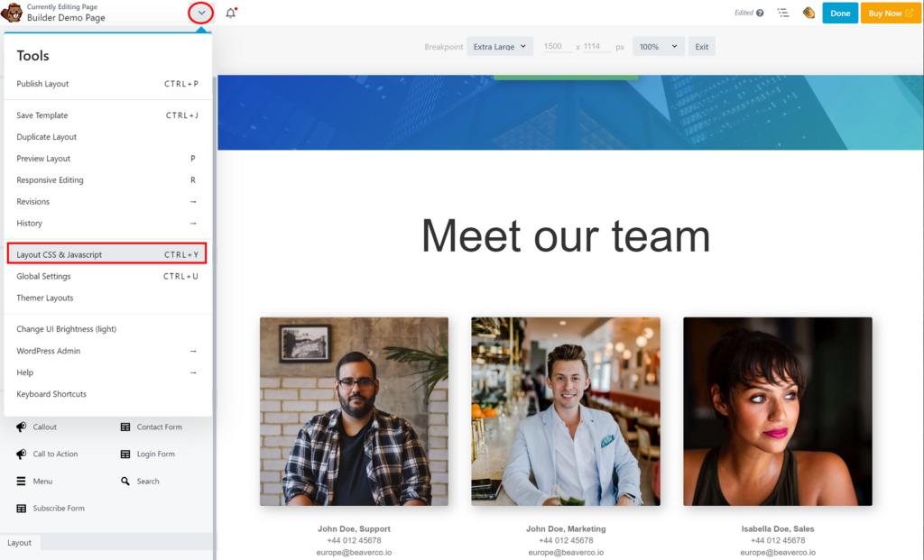
Task: Choose Responsive Editing in Tools menu
Action: tap(107, 180)
